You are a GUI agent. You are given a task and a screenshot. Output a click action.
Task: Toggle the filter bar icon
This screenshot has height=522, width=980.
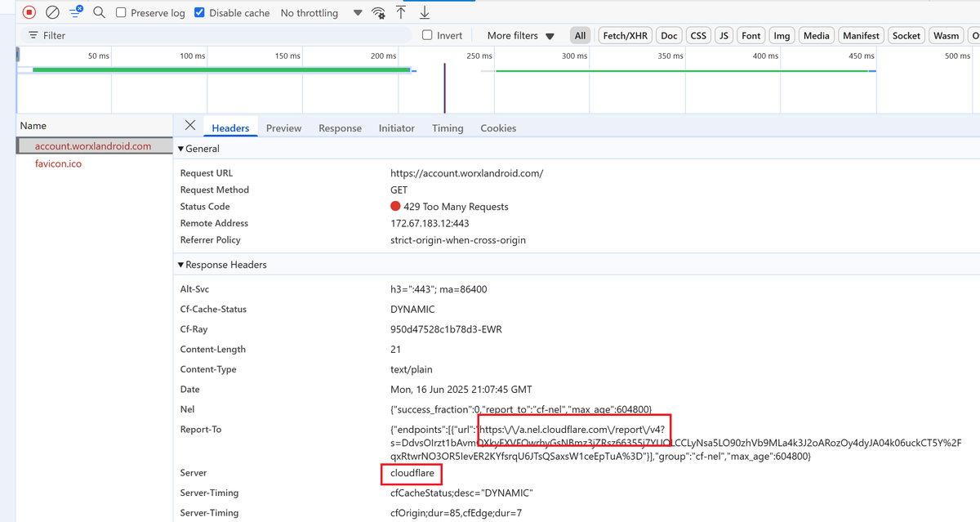76,12
